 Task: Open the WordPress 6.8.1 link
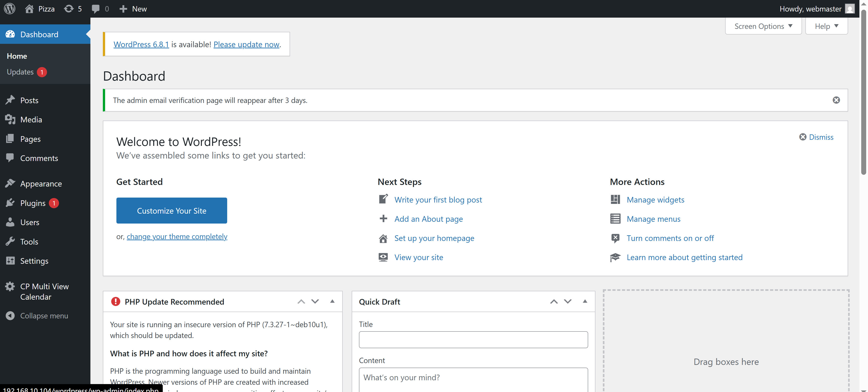(x=141, y=44)
